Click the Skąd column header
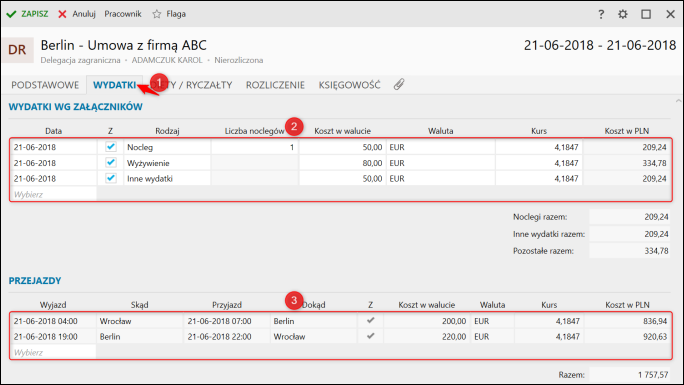 [140, 305]
